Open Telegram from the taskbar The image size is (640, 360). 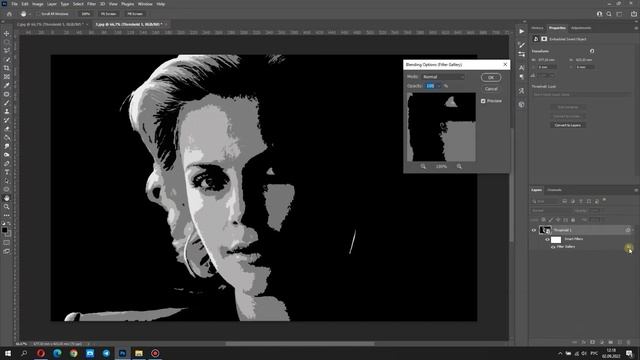tap(106, 353)
